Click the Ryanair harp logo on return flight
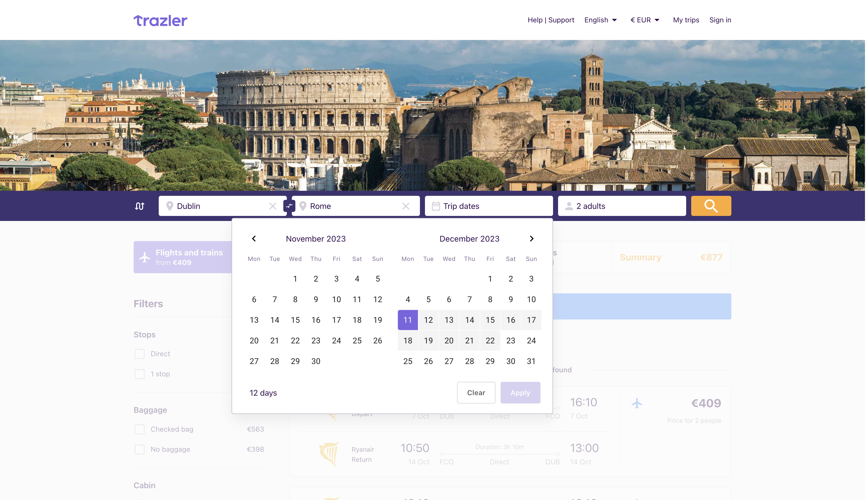The height and width of the screenshot is (500, 868). (x=329, y=454)
